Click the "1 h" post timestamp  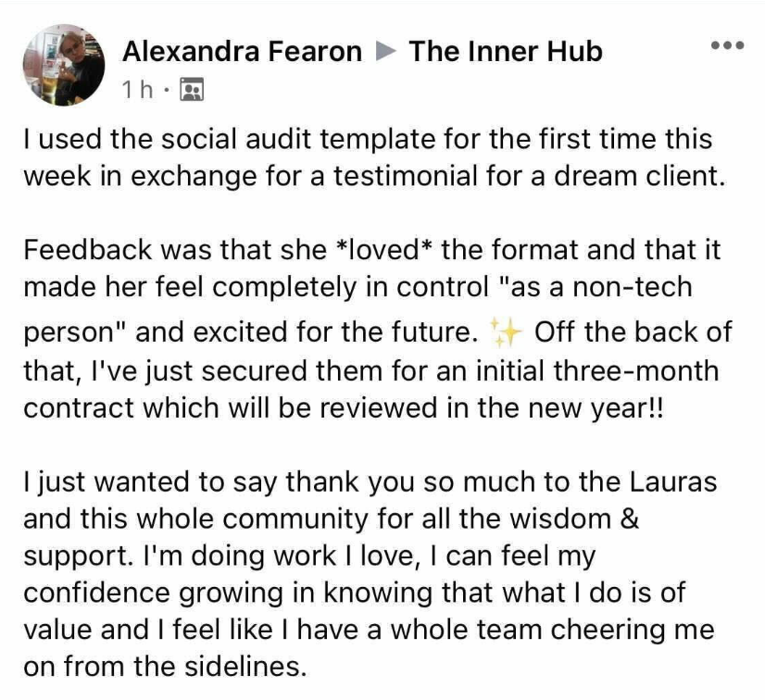tap(139, 89)
